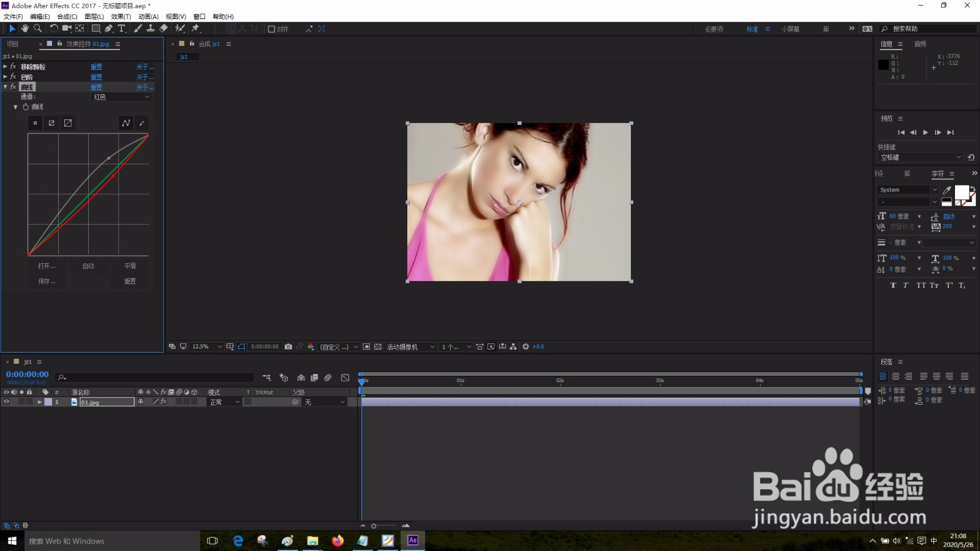
Task: Open the parent dropdown showing 无
Action: click(325, 402)
